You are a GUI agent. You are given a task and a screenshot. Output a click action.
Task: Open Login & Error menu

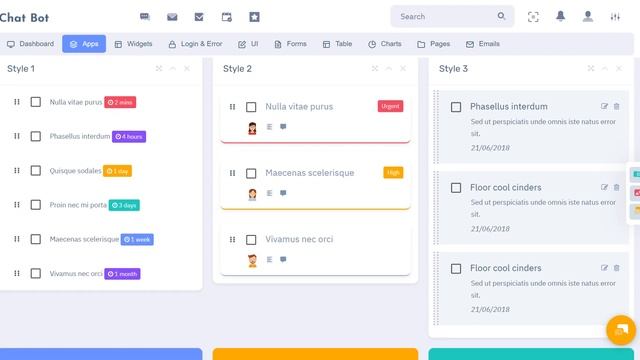[196, 44]
